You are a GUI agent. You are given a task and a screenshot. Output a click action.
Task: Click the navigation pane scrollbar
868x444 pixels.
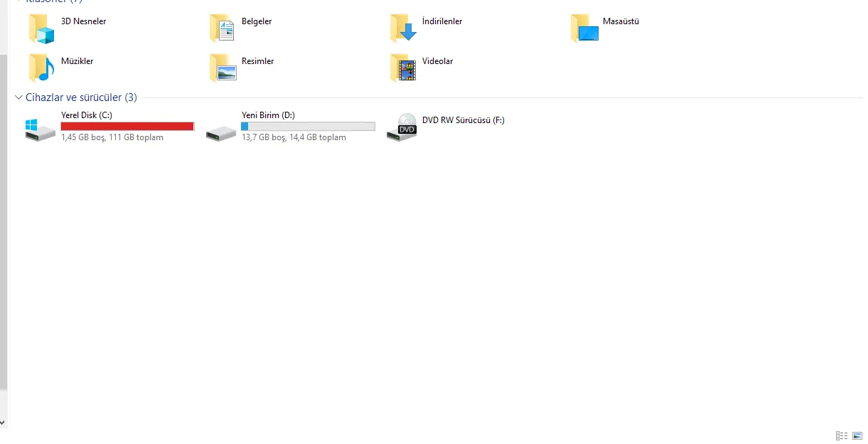click(x=4, y=222)
